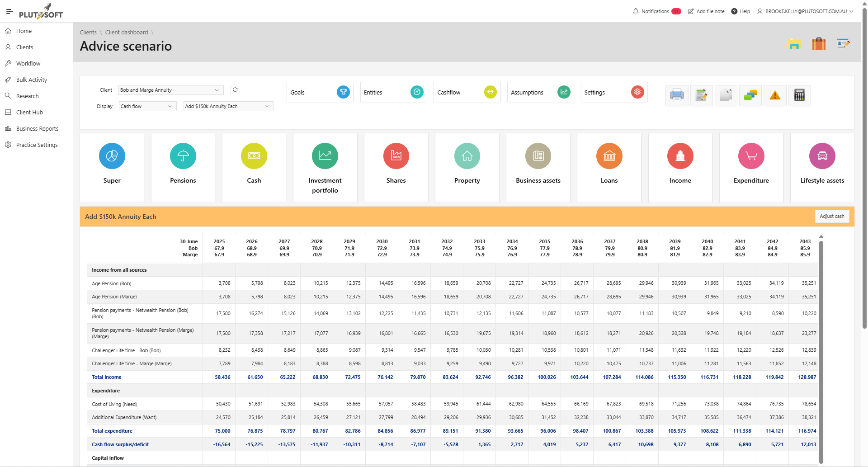868x467 pixels.
Task: Open the calculator icon
Action: 799,95
